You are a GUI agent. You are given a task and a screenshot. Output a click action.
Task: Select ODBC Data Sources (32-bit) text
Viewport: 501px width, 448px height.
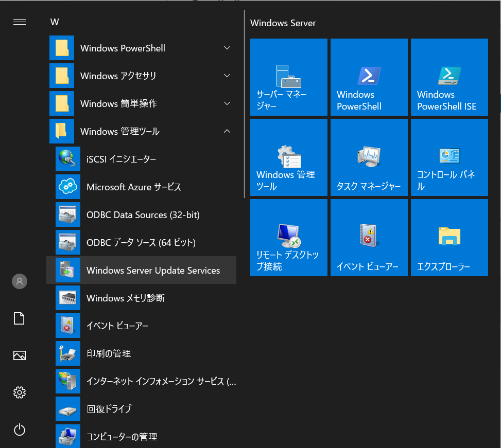point(143,215)
